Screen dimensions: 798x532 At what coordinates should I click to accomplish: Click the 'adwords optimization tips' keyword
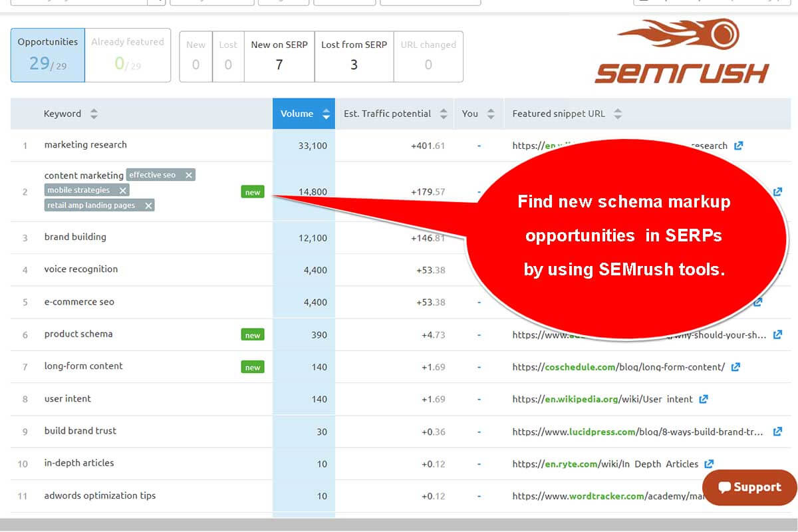[x=100, y=495]
